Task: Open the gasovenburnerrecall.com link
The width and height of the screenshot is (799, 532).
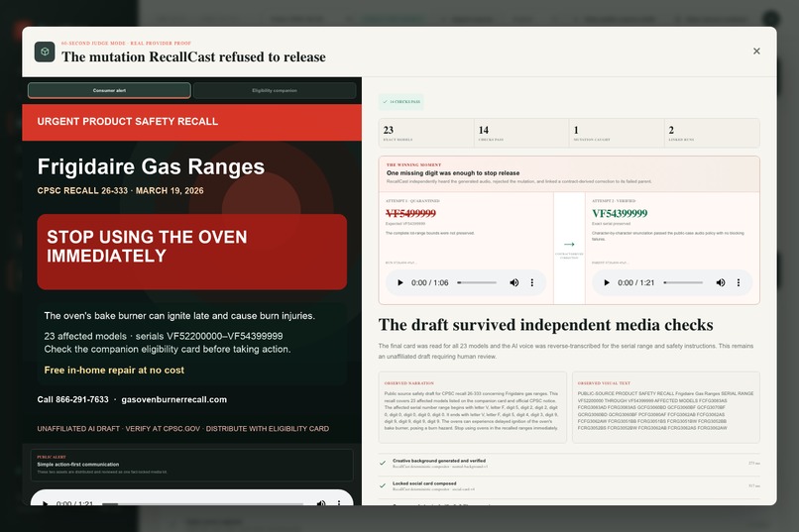Action: click(173, 399)
